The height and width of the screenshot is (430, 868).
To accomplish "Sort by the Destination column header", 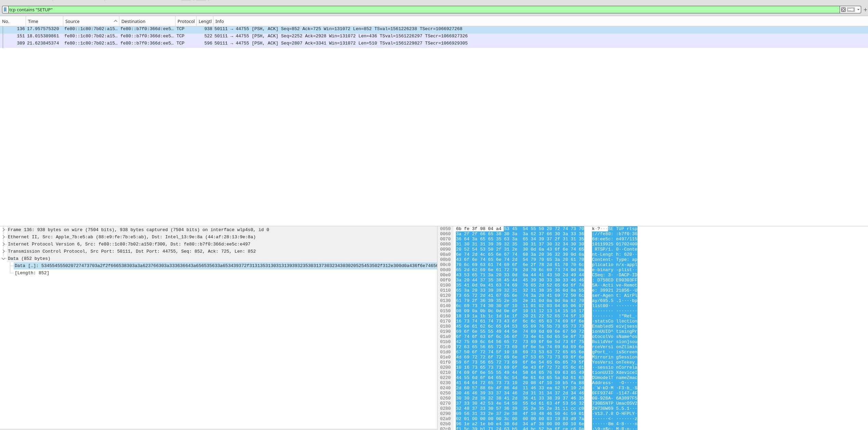I will [147, 21].
